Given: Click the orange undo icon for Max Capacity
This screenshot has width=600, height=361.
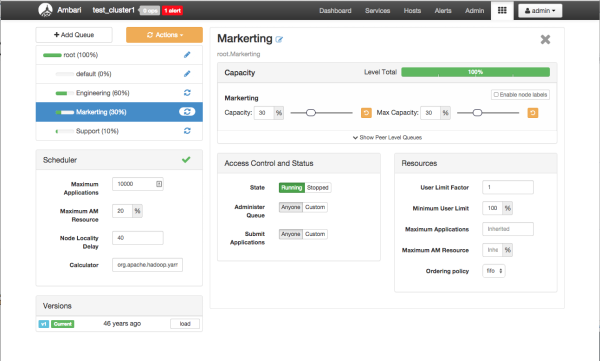Looking at the screenshot, I should pyautogui.click(x=533, y=113).
